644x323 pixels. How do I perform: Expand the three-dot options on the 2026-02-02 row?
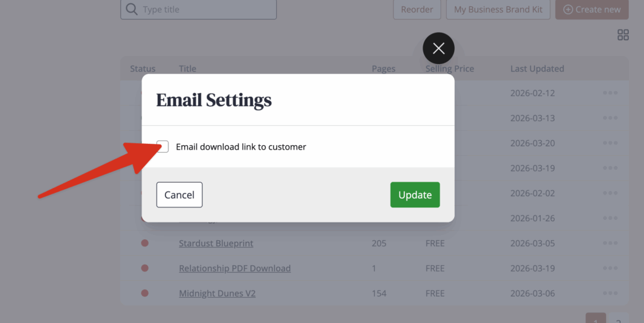[609, 194]
